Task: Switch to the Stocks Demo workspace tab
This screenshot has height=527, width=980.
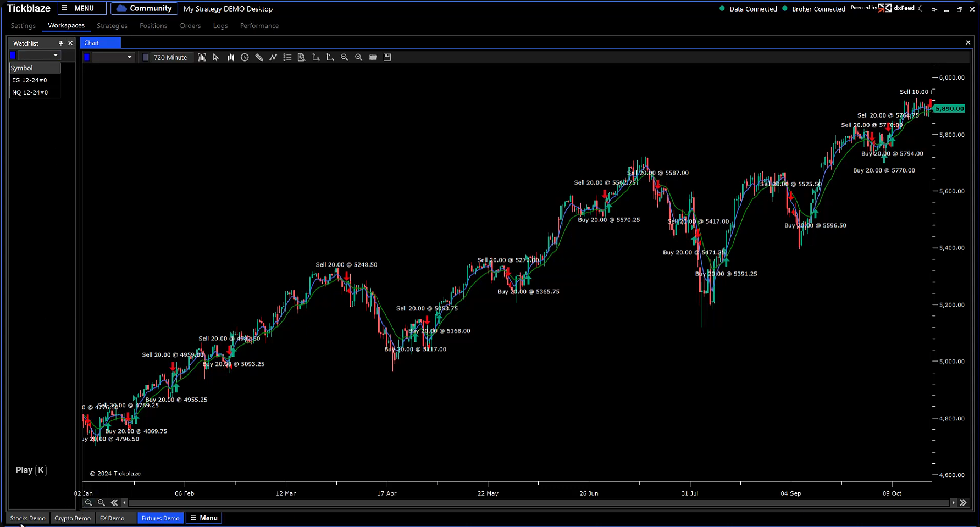Action: (x=27, y=518)
